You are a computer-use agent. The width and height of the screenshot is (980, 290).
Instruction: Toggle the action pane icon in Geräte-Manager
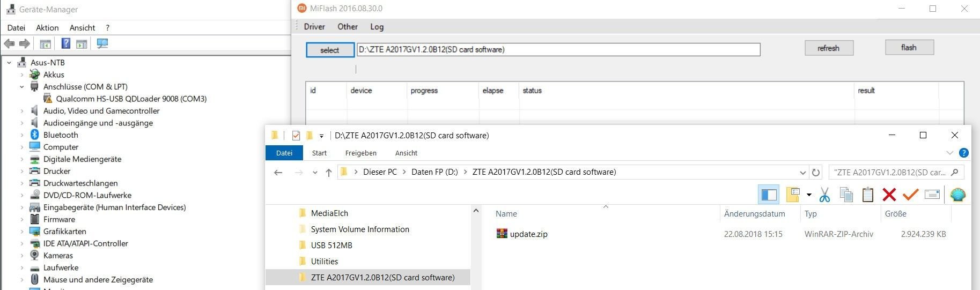coord(82,44)
